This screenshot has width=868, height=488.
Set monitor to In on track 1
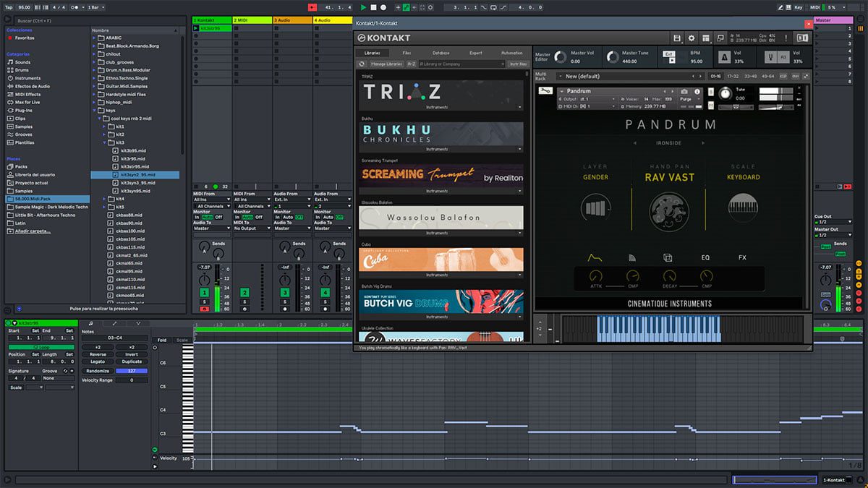click(x=197, y=217)
